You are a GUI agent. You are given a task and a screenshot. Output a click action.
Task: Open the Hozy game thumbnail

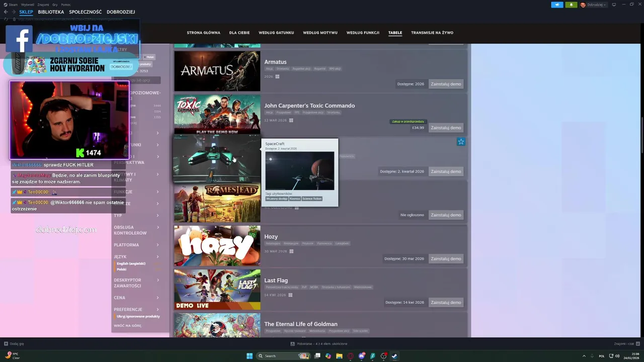point(217,245)
